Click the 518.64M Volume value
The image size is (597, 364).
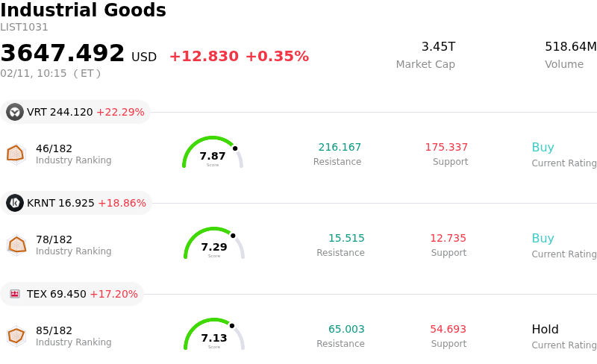pyautogui.click(x=570, y=47)
